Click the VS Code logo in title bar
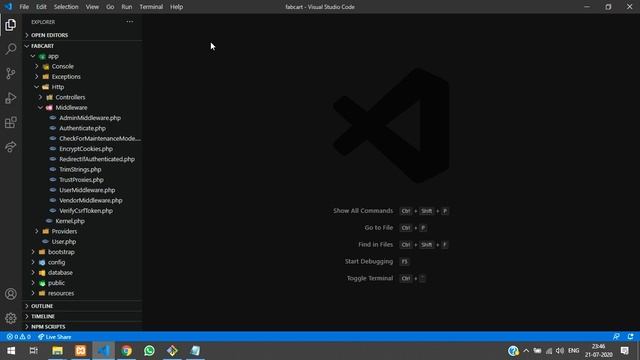Image resolution: width=640 pixels, height=360 pixels. point(8,7)
